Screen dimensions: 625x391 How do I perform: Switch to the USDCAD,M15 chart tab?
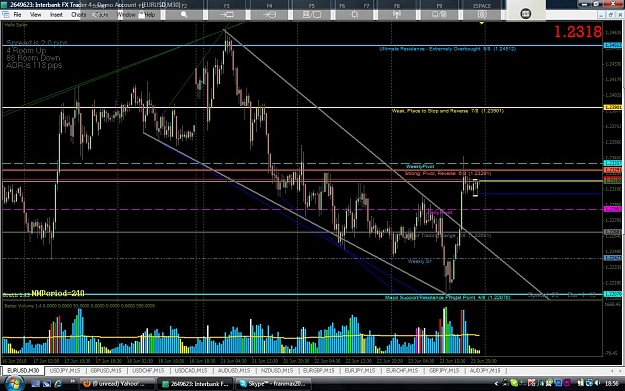coord(191,371)
